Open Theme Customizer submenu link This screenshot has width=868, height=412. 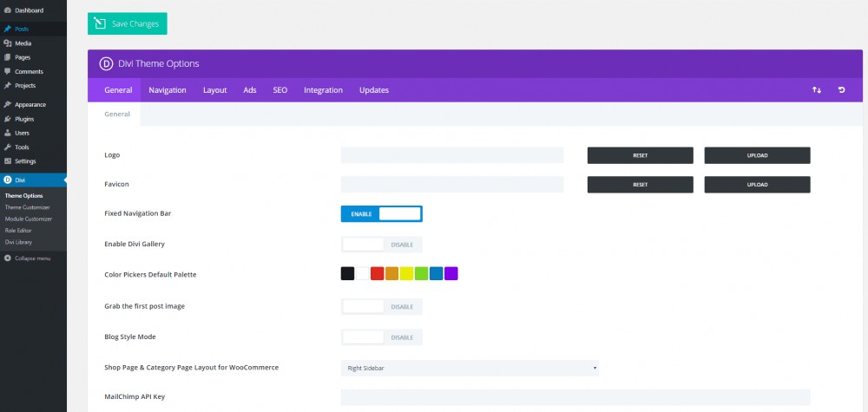[x=28, y=207]
